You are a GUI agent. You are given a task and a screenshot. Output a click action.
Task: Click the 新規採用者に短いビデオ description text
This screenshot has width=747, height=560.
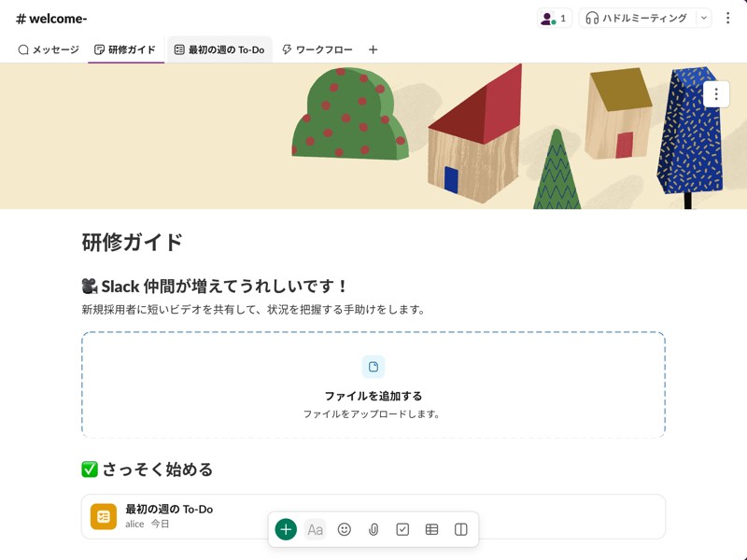[253, 310]
